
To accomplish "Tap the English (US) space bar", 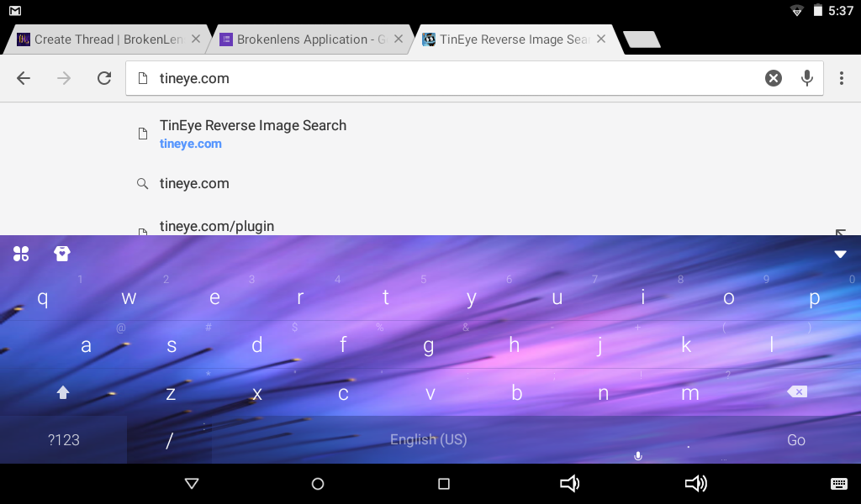I will [x=428, y=440].
